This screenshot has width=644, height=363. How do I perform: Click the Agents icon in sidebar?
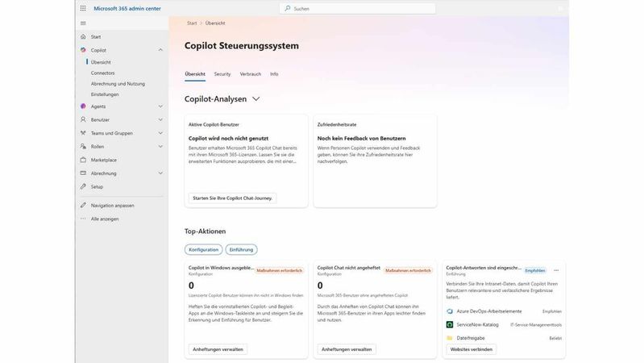point(83,106)
